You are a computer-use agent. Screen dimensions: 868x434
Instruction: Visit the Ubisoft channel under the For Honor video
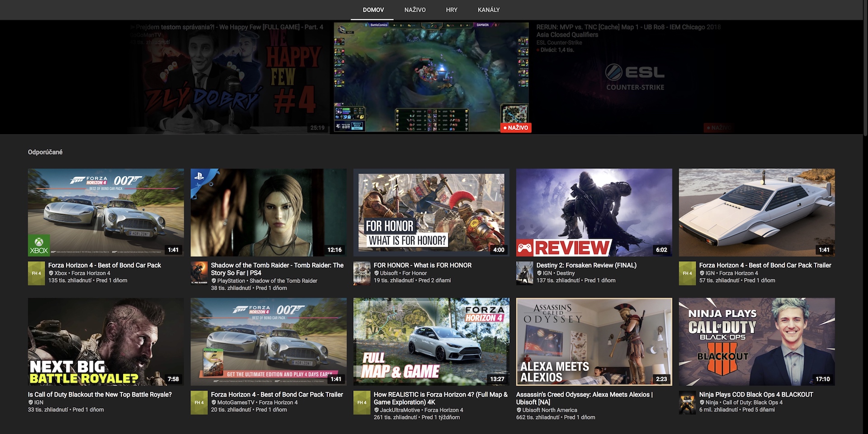point(389,273)
